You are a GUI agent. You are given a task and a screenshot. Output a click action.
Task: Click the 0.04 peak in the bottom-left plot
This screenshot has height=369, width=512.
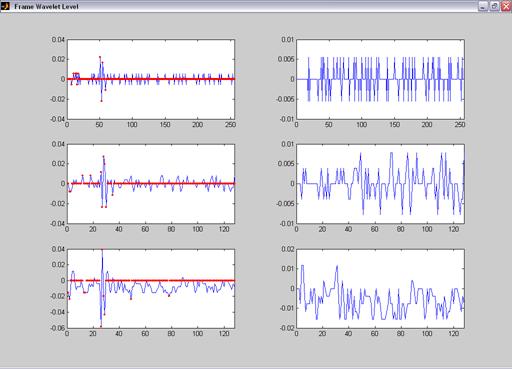(x=102, y=249)
